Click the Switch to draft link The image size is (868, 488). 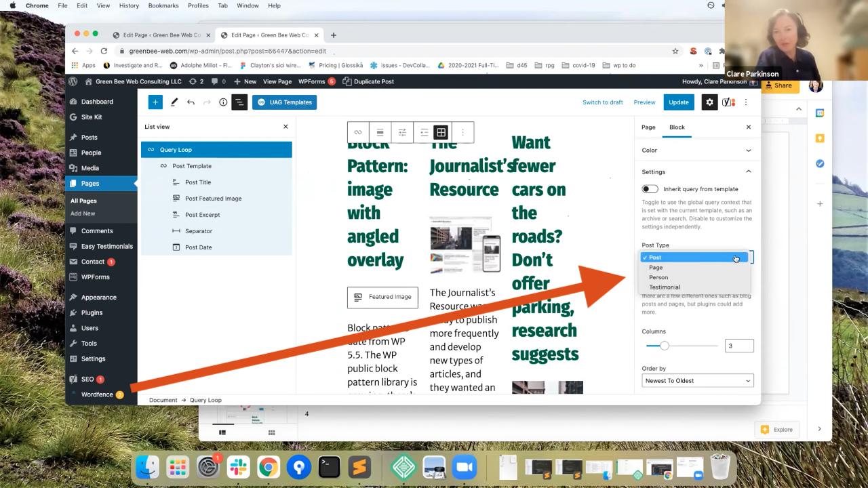(x=602, y=102)
